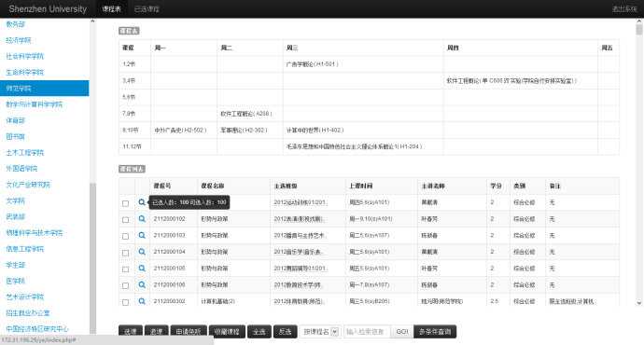Viewport: 644px width, 345px height.
Task: Tick checkbox for course 2112000102
Action: click(125, 219)
